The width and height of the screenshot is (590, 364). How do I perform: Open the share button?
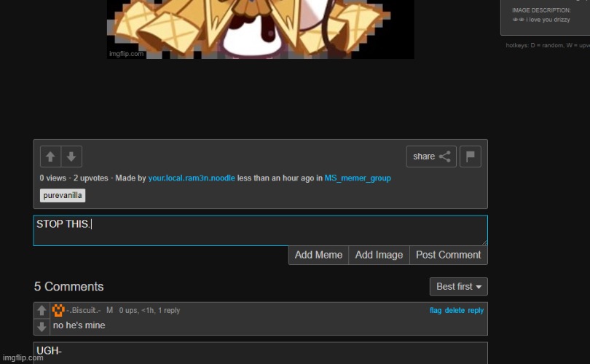(431, 157)
